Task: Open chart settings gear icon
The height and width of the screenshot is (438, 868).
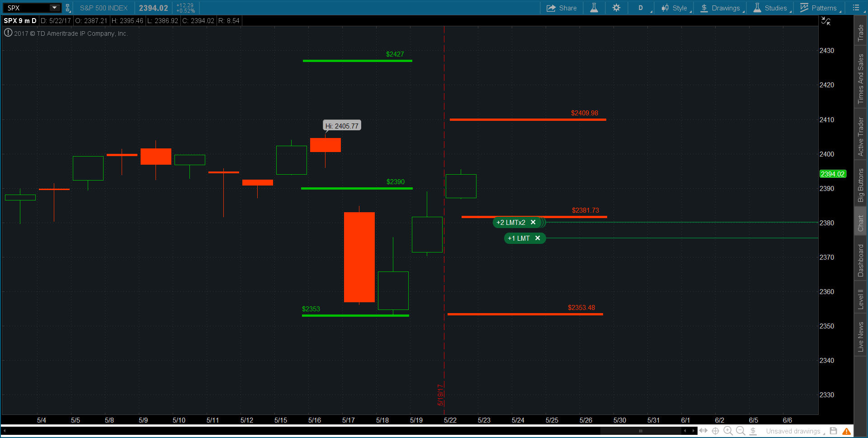Action: [616, 8]
